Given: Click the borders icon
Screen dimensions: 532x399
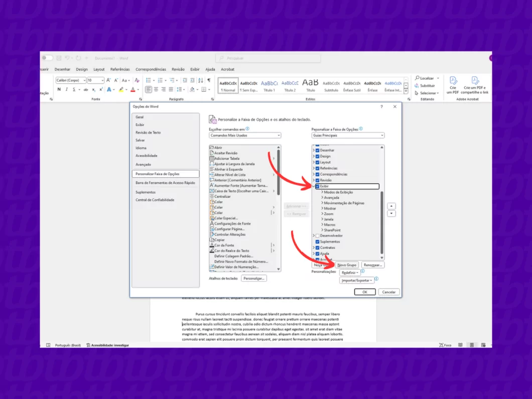Looking at the screenshot, I should (x=204, y=89).
